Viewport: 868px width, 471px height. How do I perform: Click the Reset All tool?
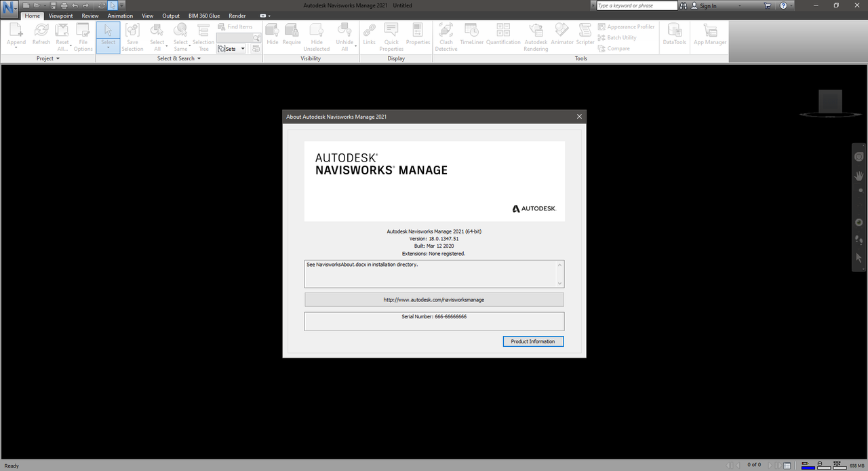coord(62,37)
